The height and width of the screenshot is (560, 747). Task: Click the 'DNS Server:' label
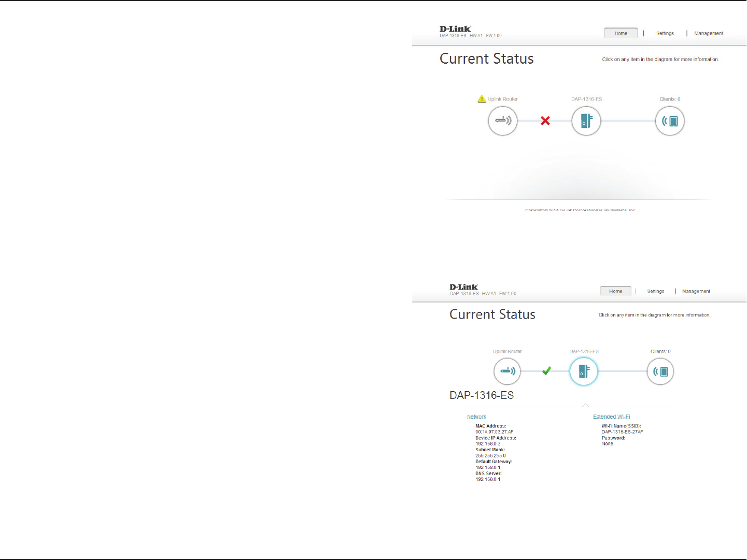pyautogui.click(x=489, y=473)
